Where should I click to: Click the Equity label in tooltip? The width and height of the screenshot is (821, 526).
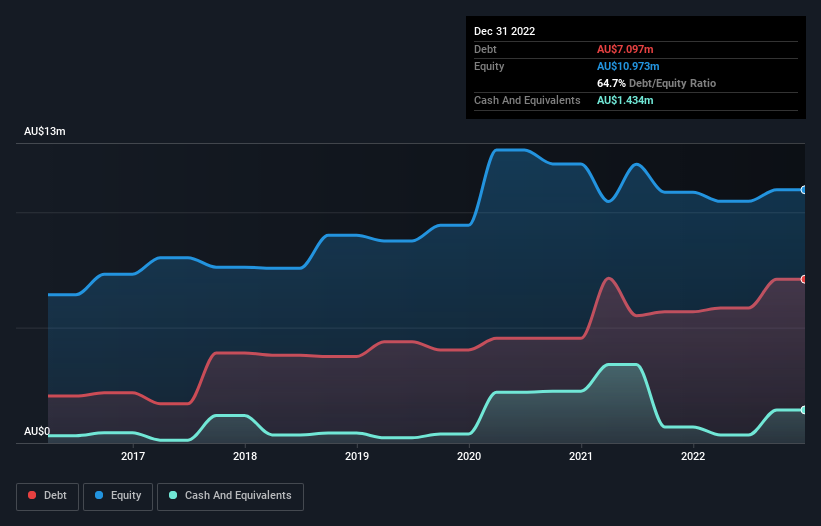pyautogui.click(x=489, y=66)
